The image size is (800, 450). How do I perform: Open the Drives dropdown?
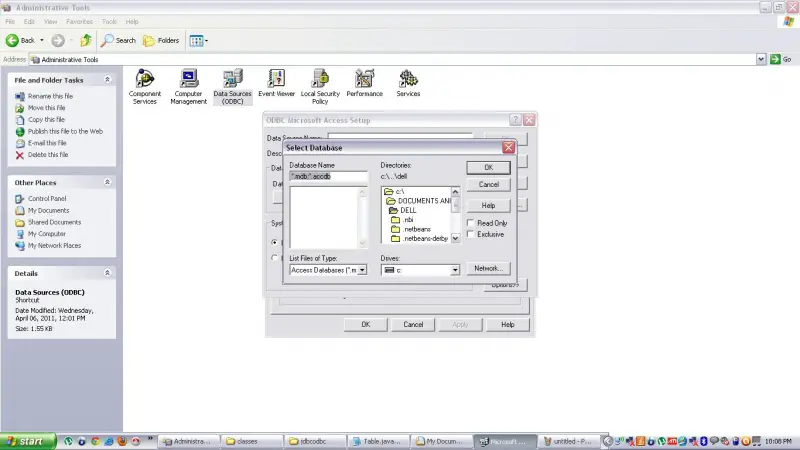(455, 270)
